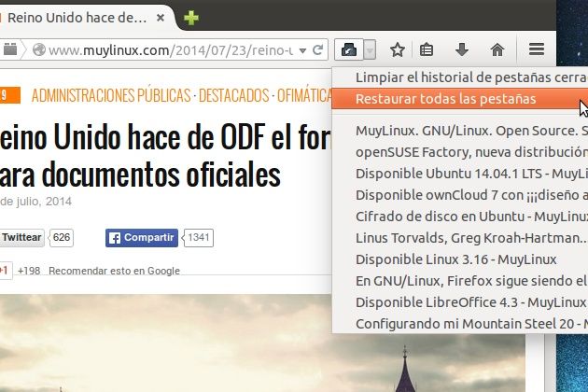Open the downloads arrow icon
The height and width of the screenshot is (392, 588).
point(461,49)
